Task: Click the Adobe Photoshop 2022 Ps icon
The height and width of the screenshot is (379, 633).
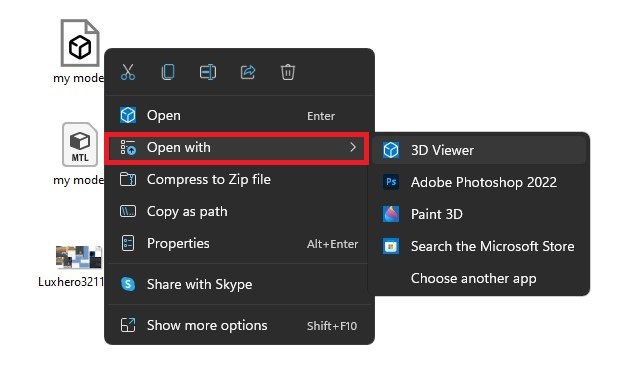Action: [x=391, y=182]
